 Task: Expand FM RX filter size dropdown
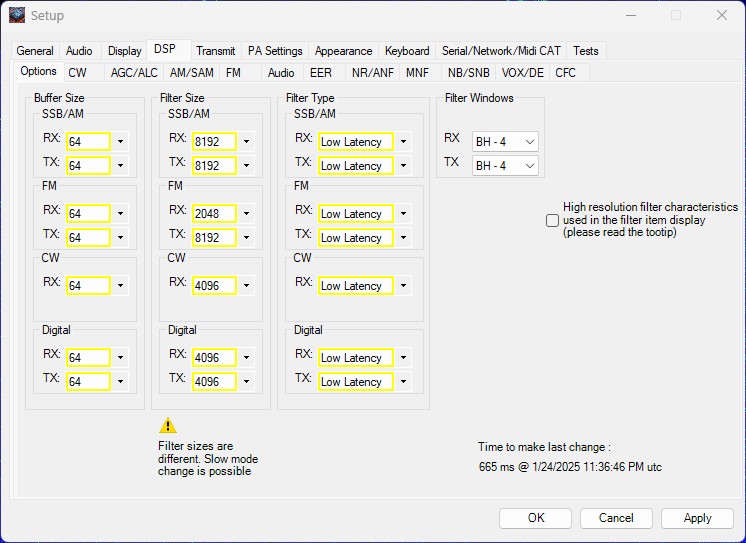click(246, 214)
